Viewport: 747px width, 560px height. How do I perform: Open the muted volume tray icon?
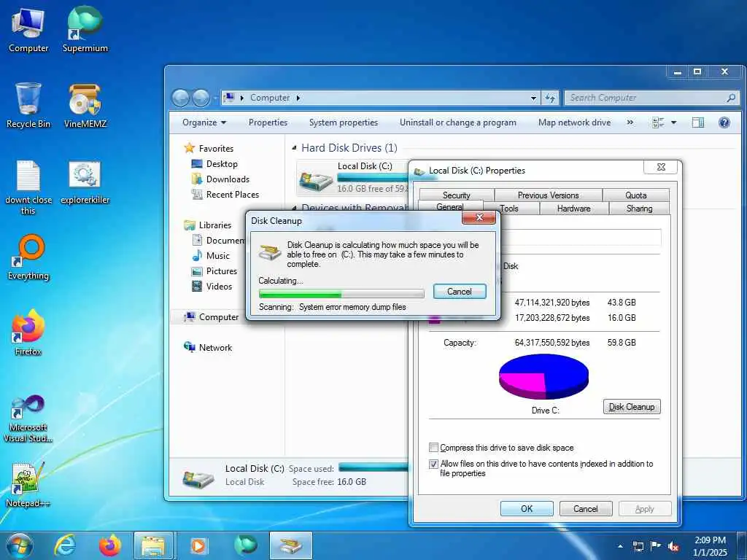(x=673, y=546)
